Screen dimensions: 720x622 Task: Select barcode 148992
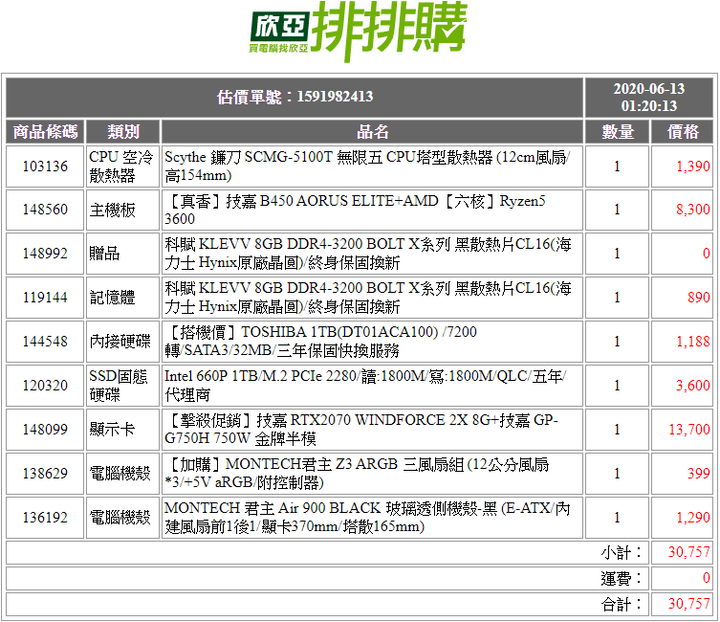tap(45, 253)
